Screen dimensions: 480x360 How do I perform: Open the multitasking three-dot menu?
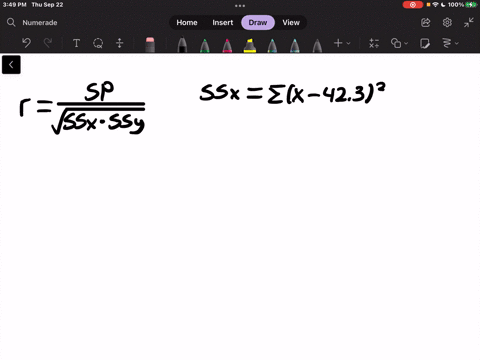[x=240, y=5]
